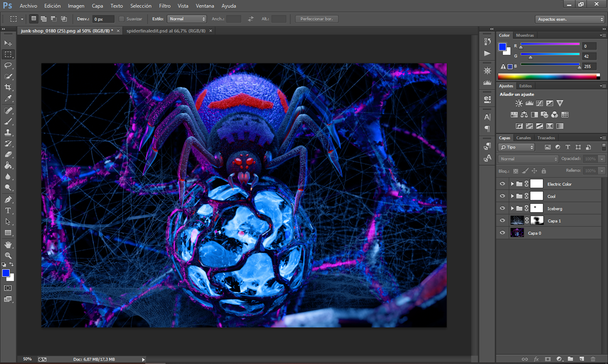Screen dimensions: 608x364
Task: Click the foreground color swatch in toolbar
Action: click(6, 273)
